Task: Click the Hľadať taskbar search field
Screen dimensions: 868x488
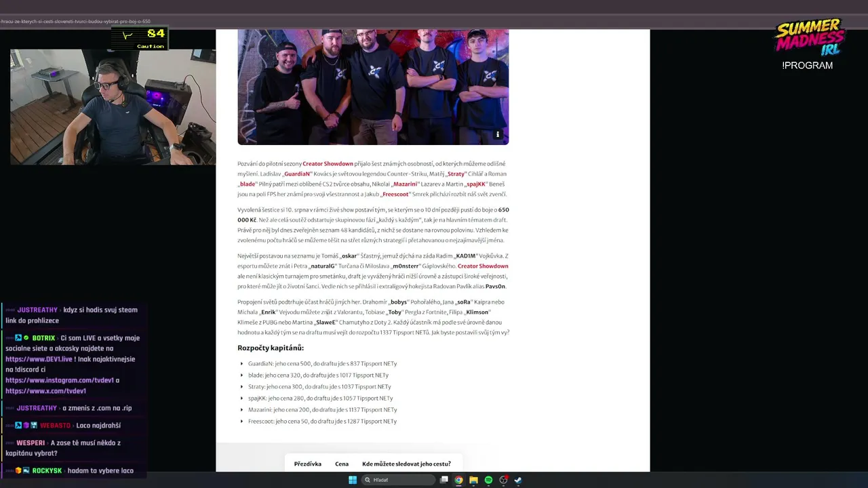Action: tap(399, 480)
